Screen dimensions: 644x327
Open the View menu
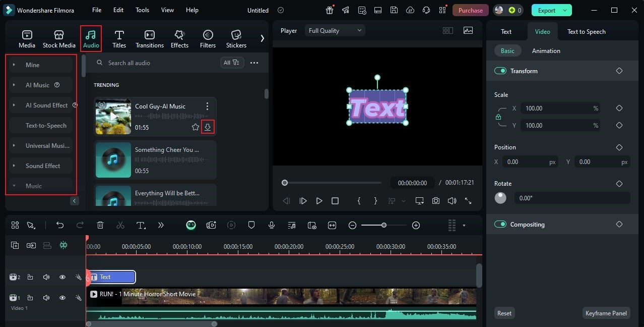tap(167, 10)
